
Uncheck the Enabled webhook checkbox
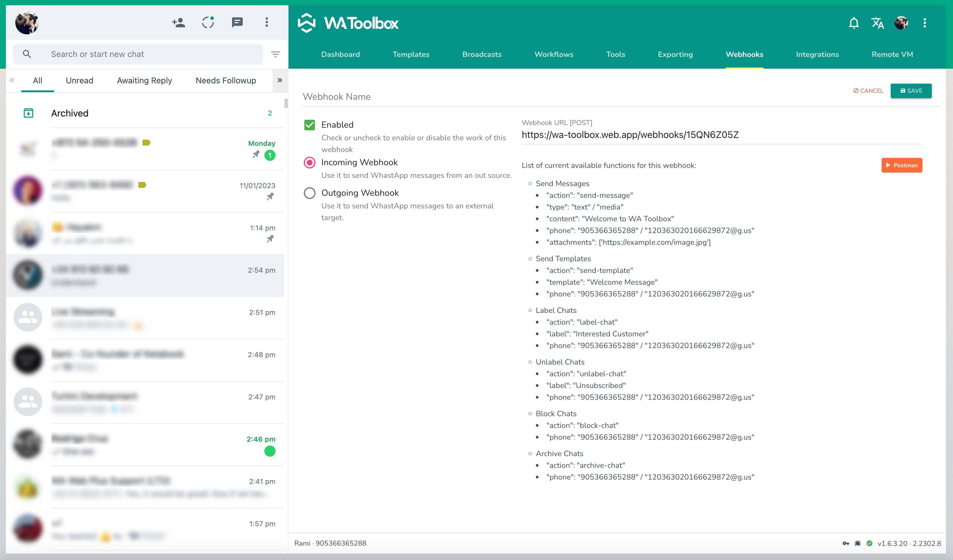[x=310, y=124]
